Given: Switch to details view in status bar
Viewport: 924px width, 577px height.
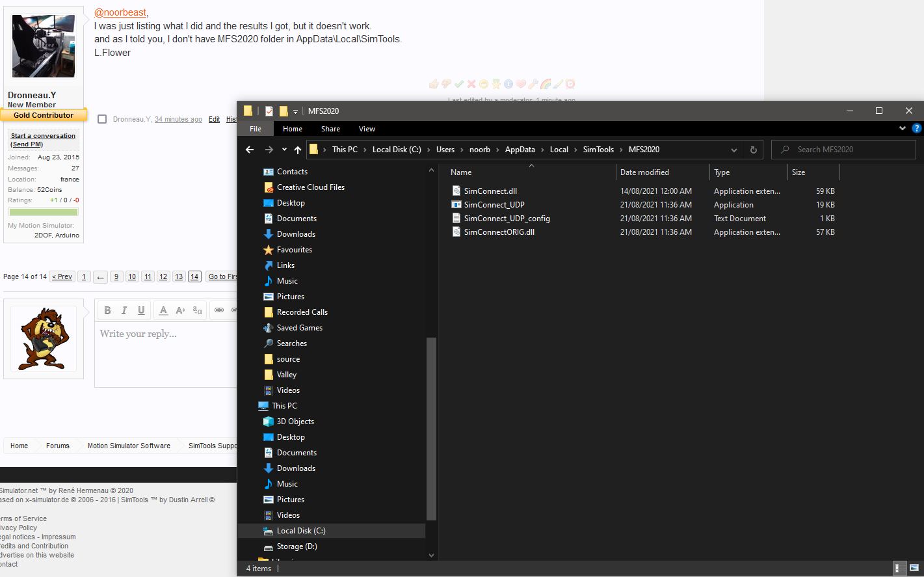Looking at the screenshot, I should 899,568.
